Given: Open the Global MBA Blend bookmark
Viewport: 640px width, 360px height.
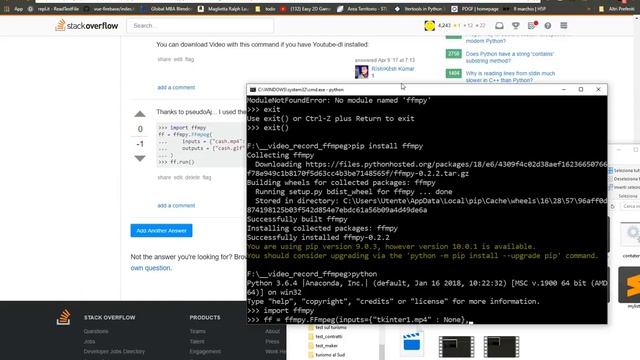Looking at the screenshot, I should 167,9.
